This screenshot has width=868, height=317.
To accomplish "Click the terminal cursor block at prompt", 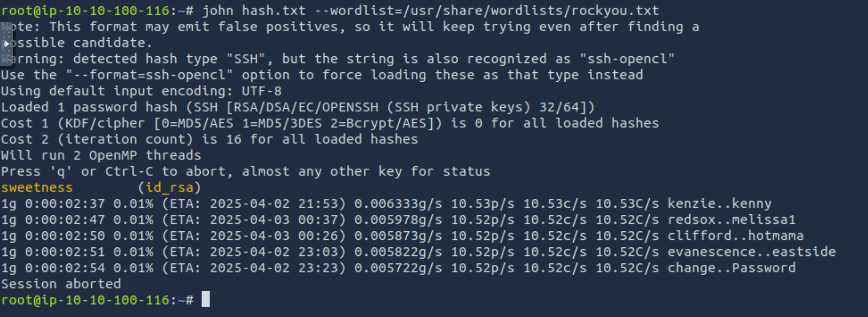I will (x=205, y=299).
